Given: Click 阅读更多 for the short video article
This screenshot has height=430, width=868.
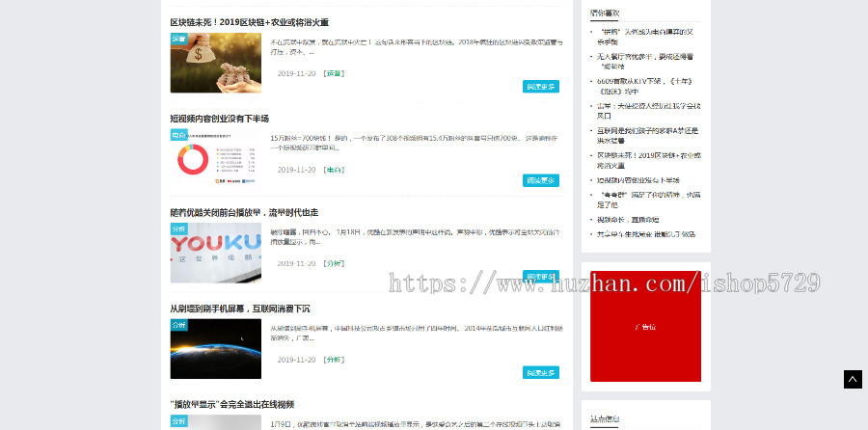Looking at the screenshot, I should [541, 180].
